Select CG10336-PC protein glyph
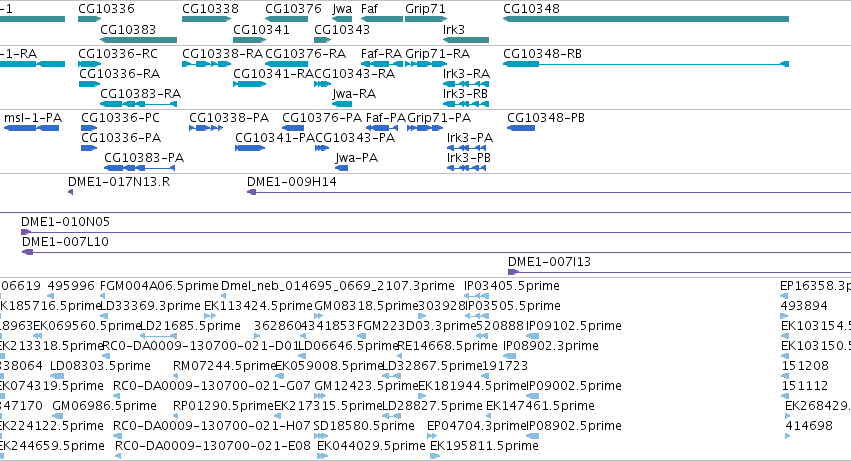 coord(89,128)
